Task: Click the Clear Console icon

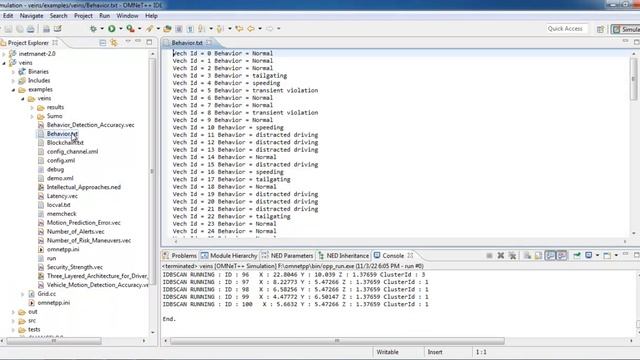Action: click(527, 256)
